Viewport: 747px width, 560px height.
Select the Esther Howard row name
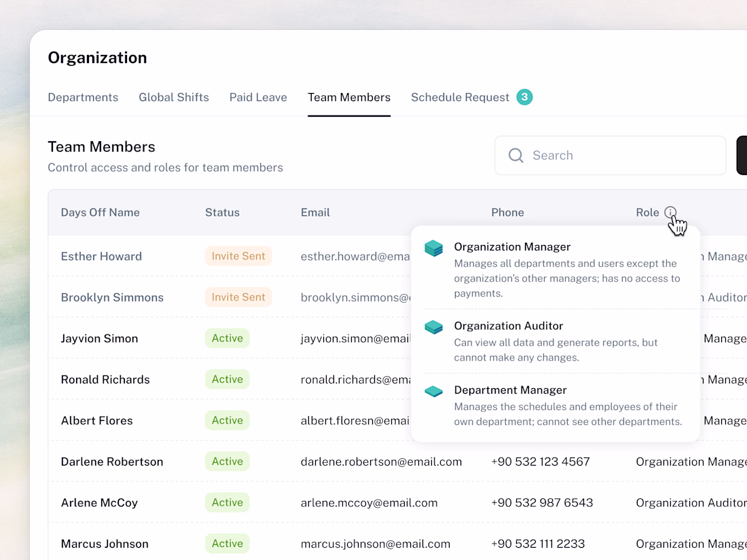[101, 256]
